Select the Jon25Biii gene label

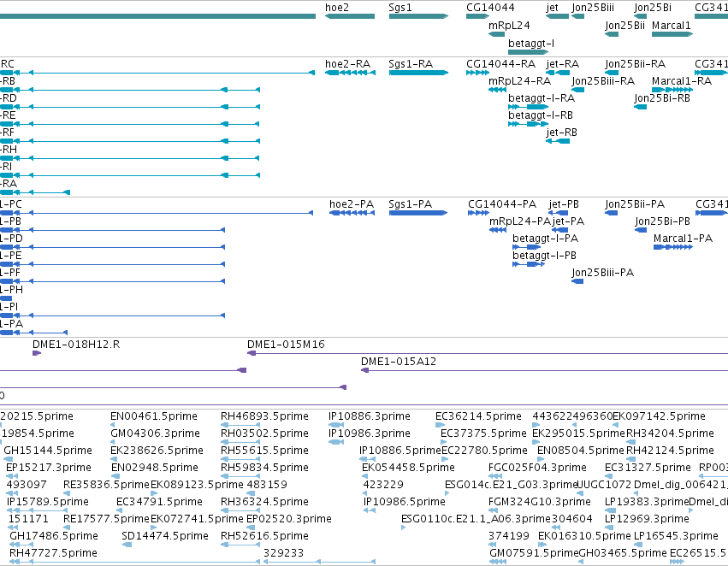point(593,8)
